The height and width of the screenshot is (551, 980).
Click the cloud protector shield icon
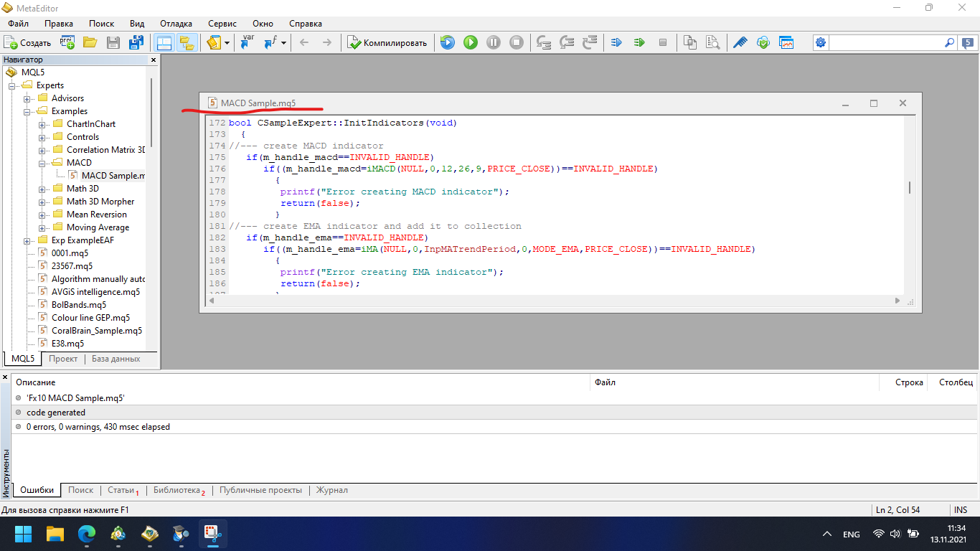[x=763, y=42]
